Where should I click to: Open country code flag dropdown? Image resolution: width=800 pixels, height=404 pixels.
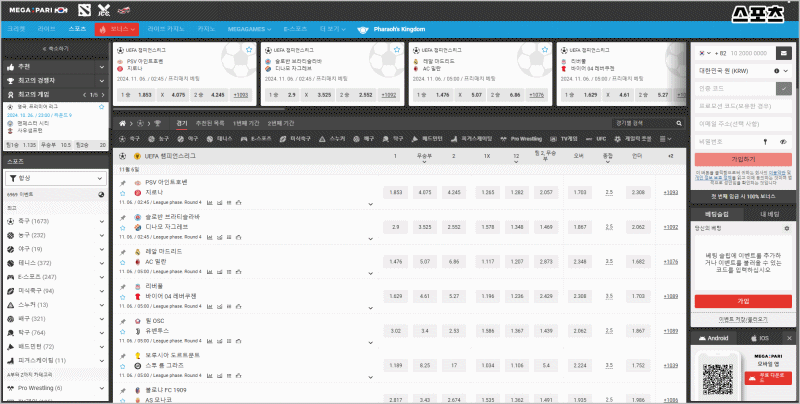pyautogui.click(x=705, y=53)
